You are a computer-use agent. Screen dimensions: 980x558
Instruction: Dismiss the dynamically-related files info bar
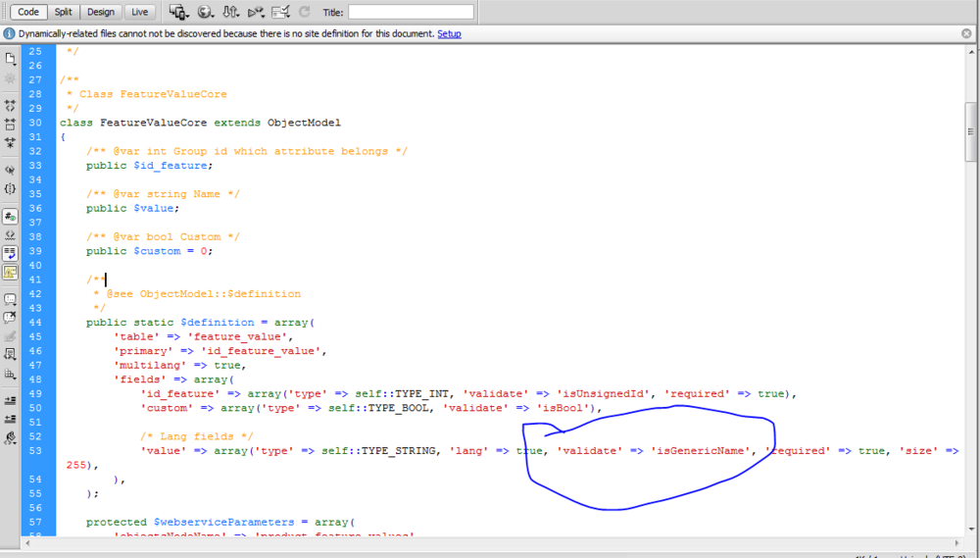tap(966, 33)
